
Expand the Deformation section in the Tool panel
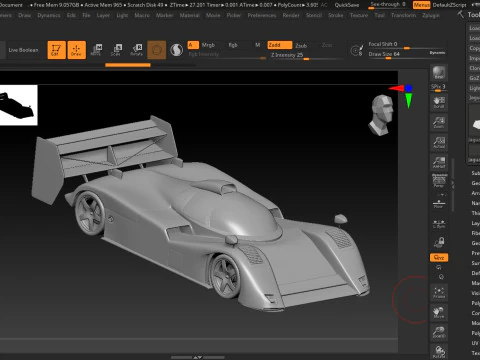click(x=475, y=273)
